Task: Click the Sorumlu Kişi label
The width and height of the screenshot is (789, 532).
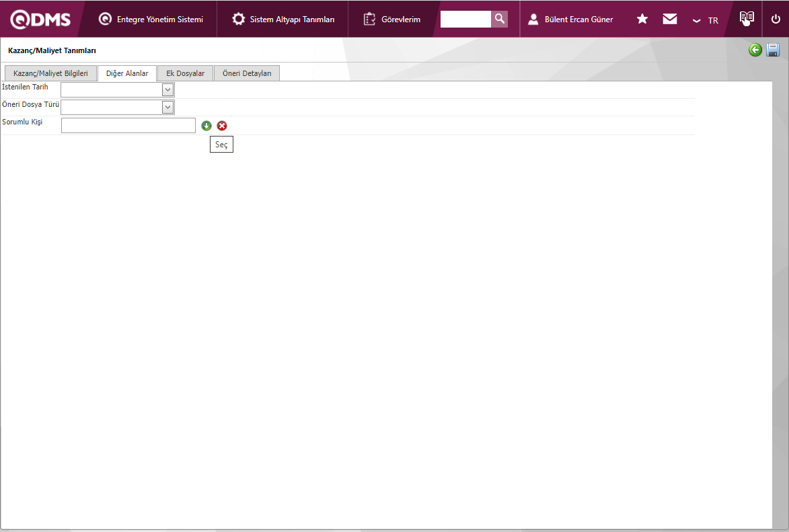Action: tap(22, 122)
